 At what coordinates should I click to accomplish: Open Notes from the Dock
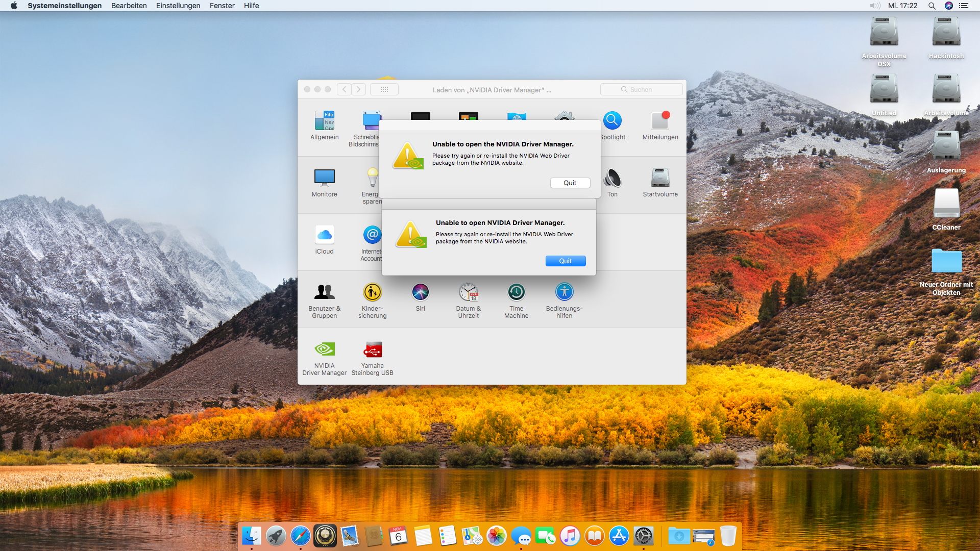coord(423,536)
